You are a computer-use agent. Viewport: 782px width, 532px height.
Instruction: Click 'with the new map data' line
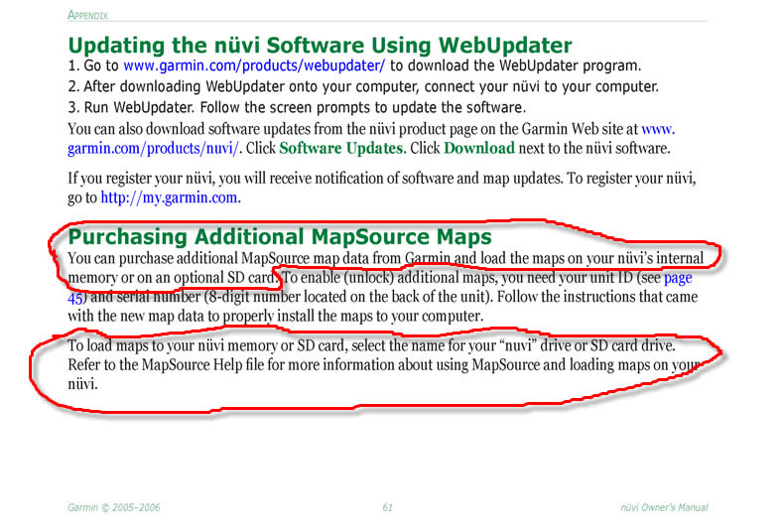click(275, 316)
